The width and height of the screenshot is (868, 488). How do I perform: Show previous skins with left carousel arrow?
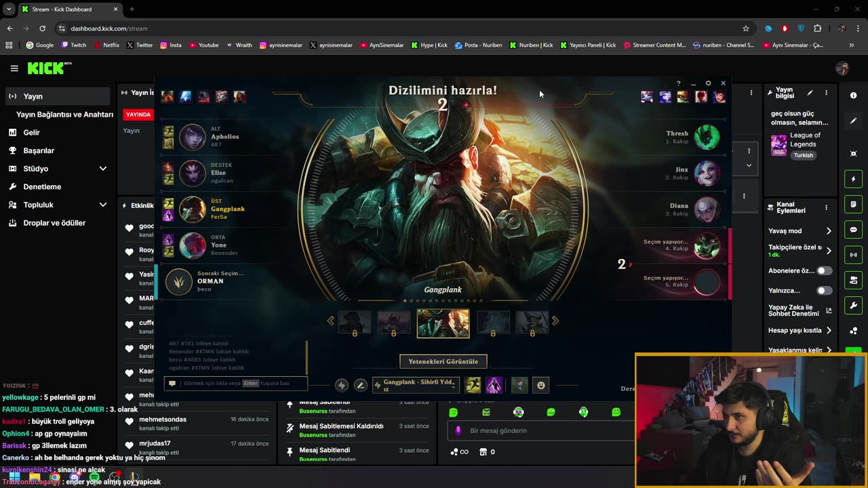331,321
